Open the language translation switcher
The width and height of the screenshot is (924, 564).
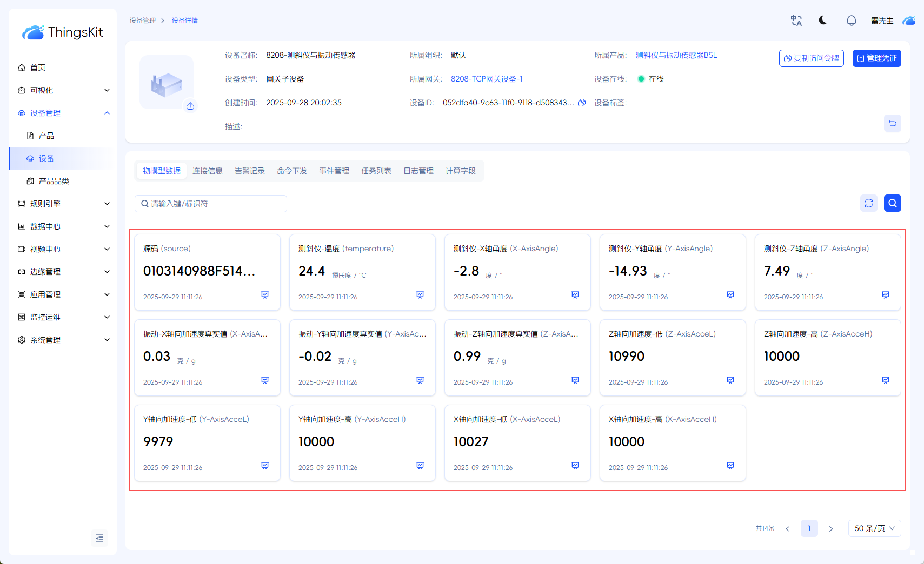[796, 21]
